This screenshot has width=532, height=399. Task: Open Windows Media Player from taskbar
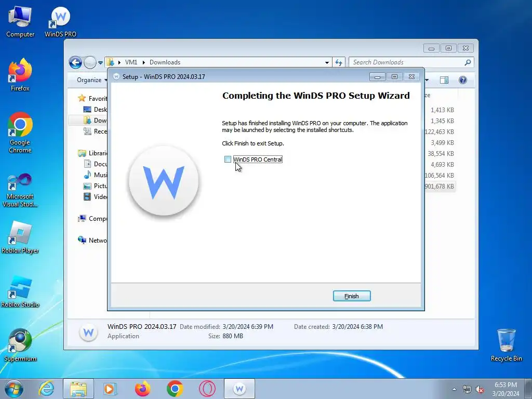tap(110, 389)
